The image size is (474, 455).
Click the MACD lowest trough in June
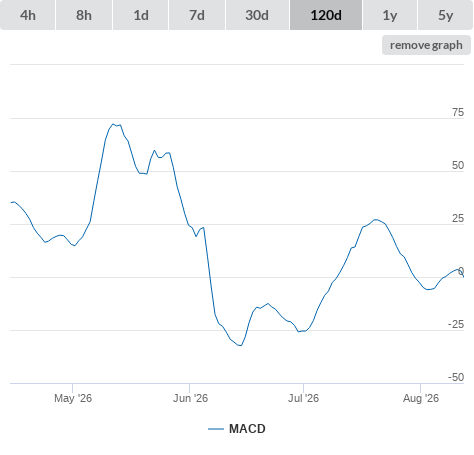[x=240, y=345]
